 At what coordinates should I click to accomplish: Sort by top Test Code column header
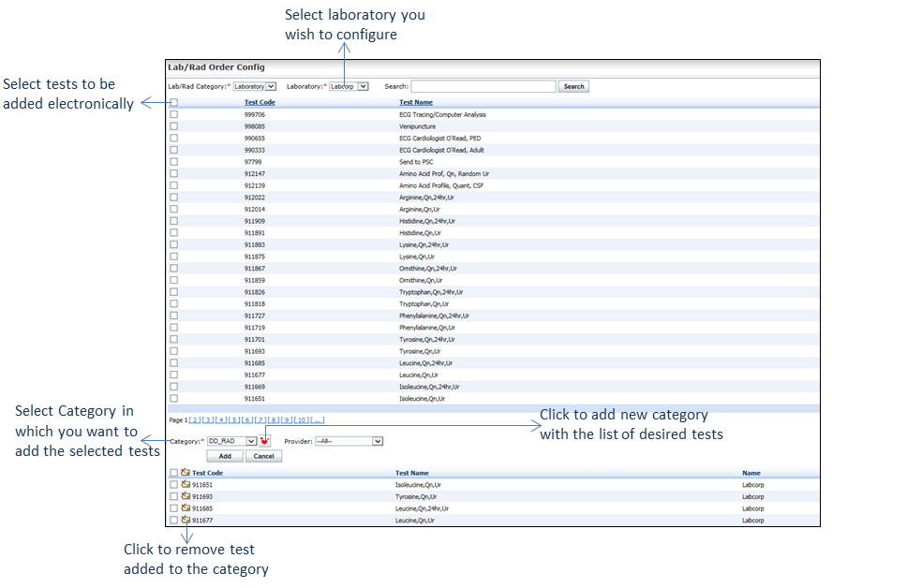point(260,102)
